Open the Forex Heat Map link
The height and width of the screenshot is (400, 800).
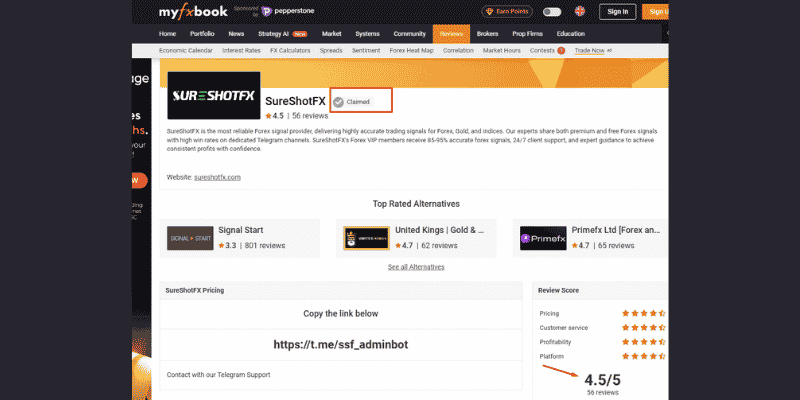pyautogui.click(x=411, y=51)
